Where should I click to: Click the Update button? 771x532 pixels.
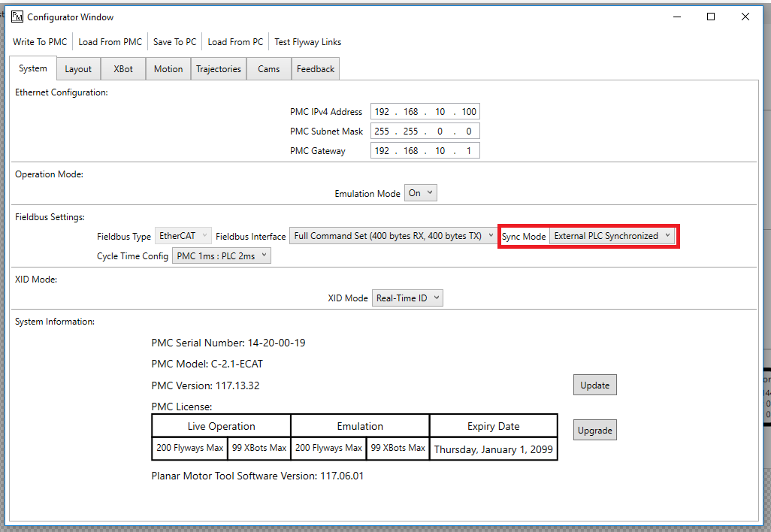click(x=594, y=385)
